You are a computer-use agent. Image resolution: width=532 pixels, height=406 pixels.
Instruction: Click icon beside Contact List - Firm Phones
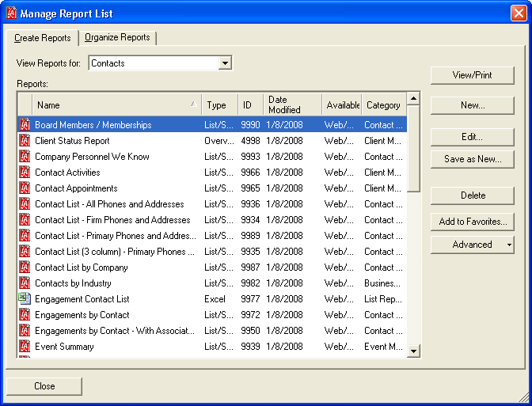click(x=25, y=220)
